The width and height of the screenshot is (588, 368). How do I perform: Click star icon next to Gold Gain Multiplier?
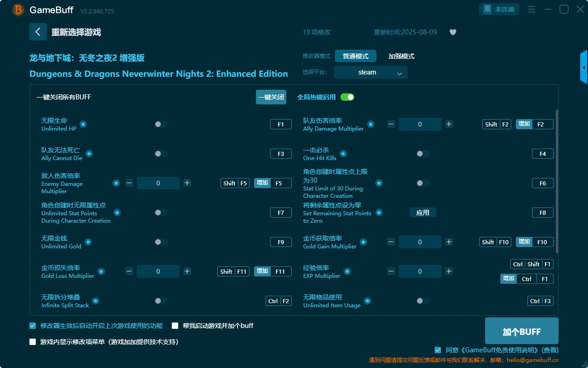363,242
